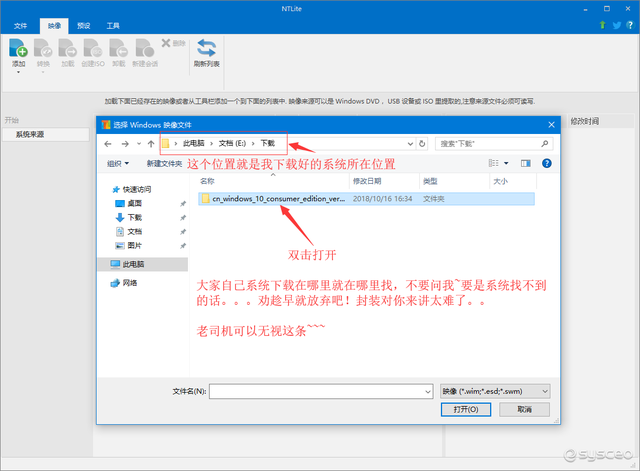The width and height of the screenshot is (640, 471).
Task: Click the Create ISO (创建ISO) icon
Action: [x=93, y=48]
